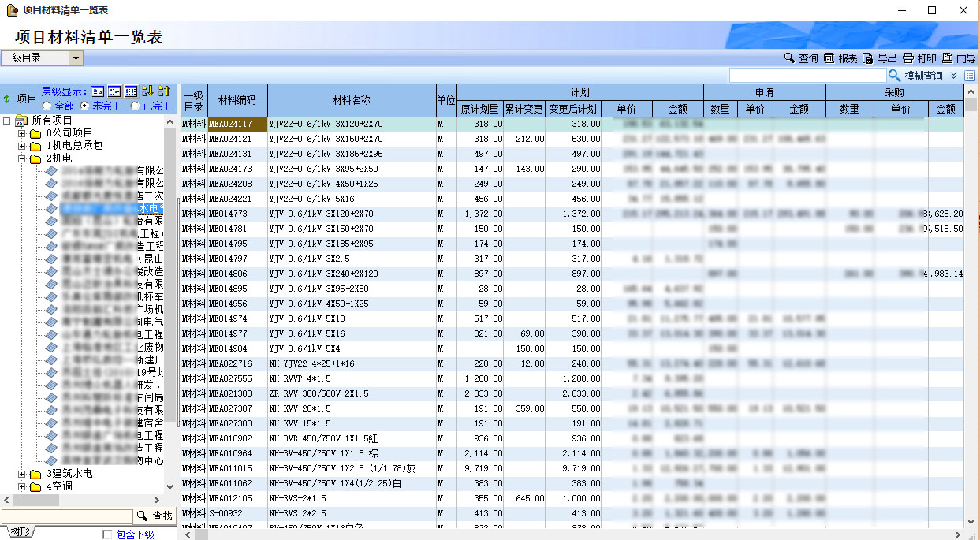Click the 模糊查询 fuzzy search button

915,76
